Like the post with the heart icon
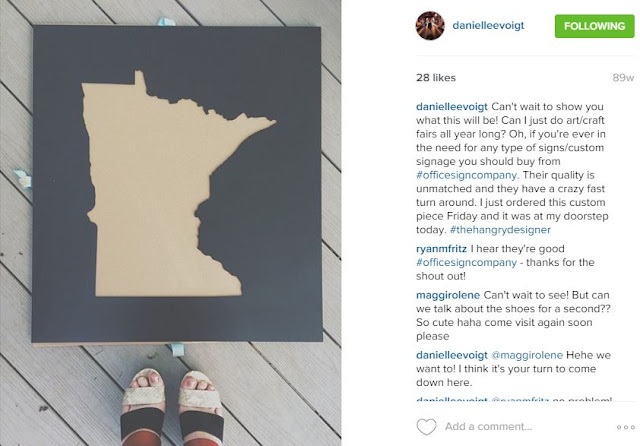The height and width of the screenshot is (446, 640). tap(426, 426)
